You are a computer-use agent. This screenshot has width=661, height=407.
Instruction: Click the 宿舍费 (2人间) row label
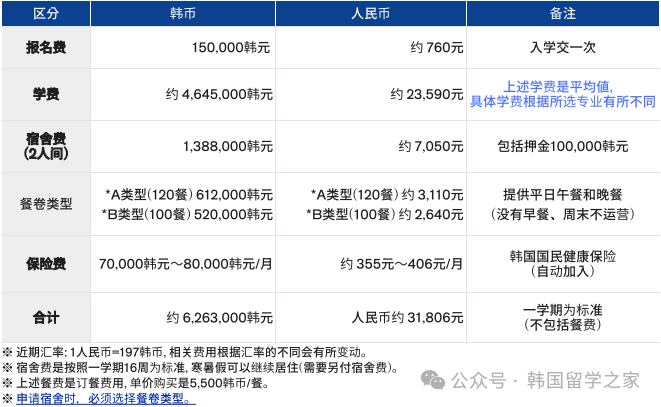click(46, 146)
